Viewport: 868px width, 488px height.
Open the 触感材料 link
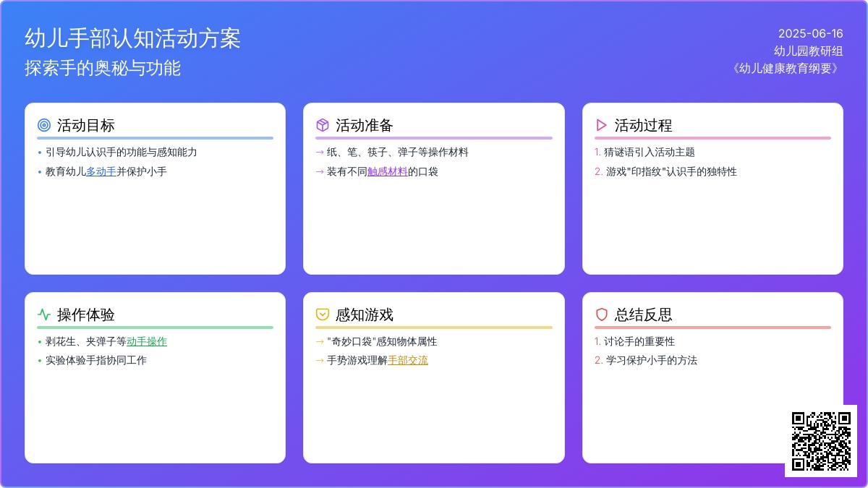(x=388, y=171)
